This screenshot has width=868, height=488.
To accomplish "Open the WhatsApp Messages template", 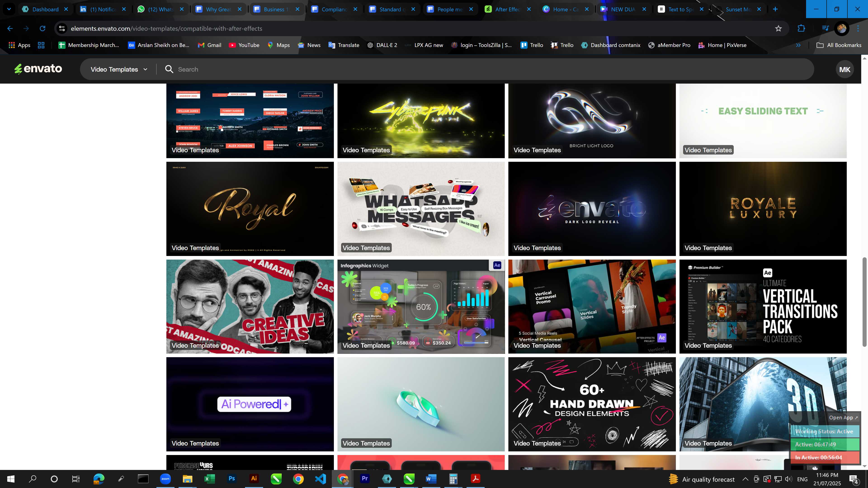I will [421, 209].
